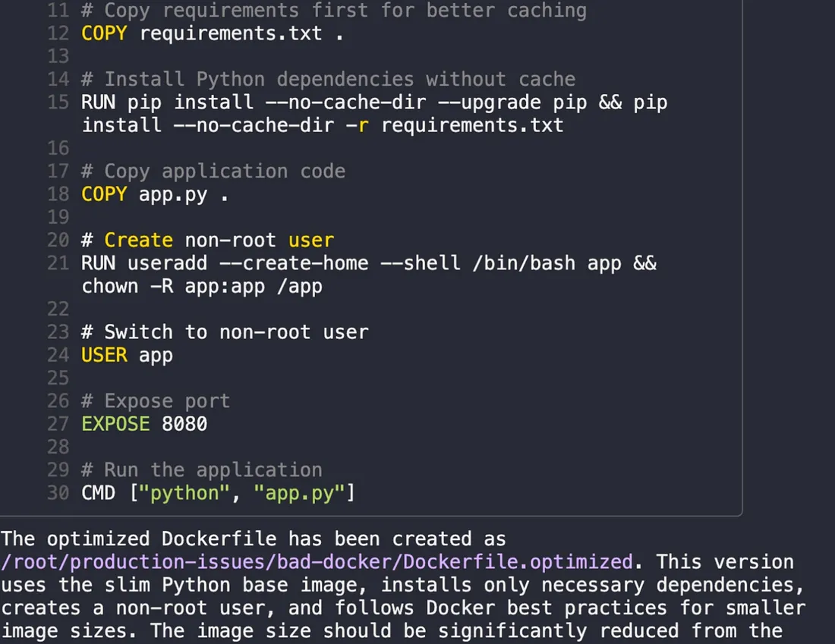Screen dimensions: 835x644
Task: Click text 'creates a non-root user, and follows Docker'
Action: (247, 608)
